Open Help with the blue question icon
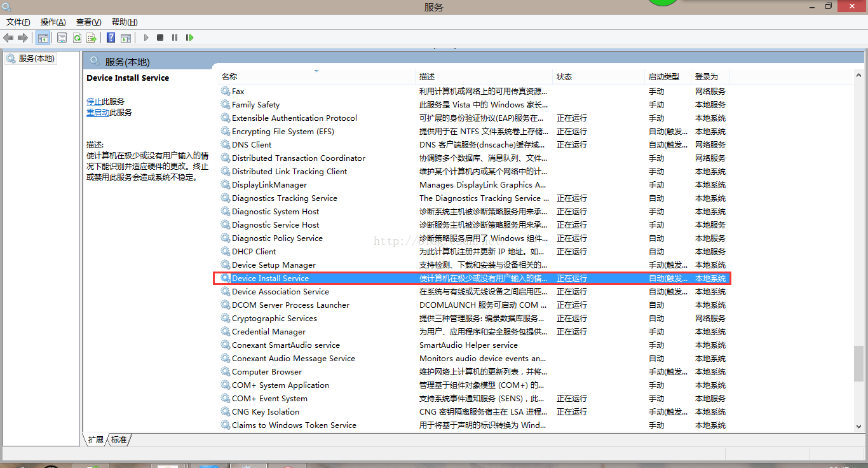The image size is (868, 468). 111,38
